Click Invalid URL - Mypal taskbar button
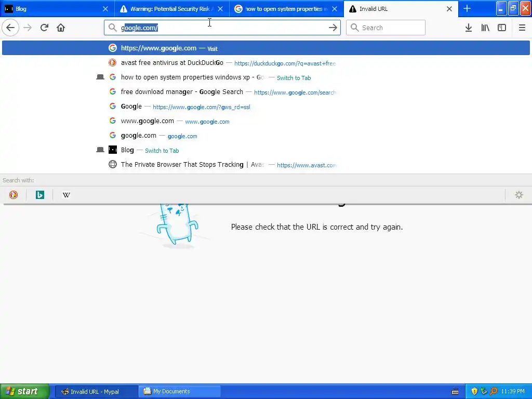The image size is (532, 399). point(96,392)
